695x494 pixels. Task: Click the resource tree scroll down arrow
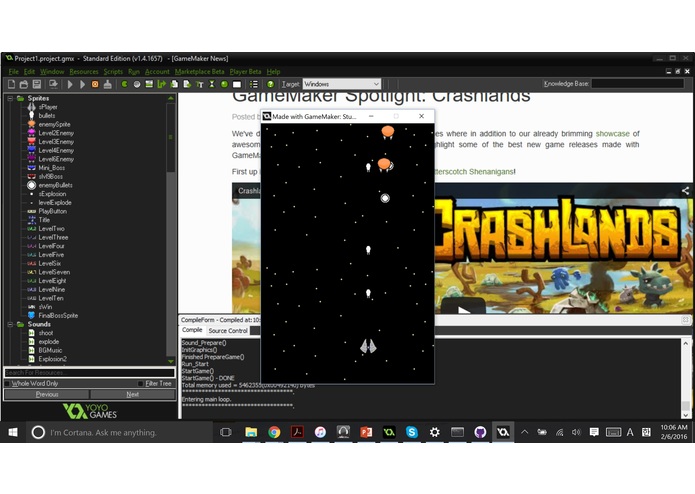point(171,361)
